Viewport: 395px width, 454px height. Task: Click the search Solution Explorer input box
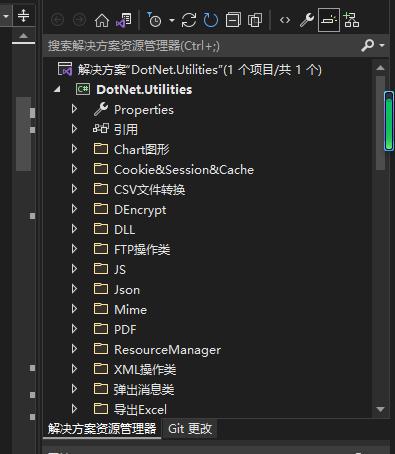coord(203,46)
